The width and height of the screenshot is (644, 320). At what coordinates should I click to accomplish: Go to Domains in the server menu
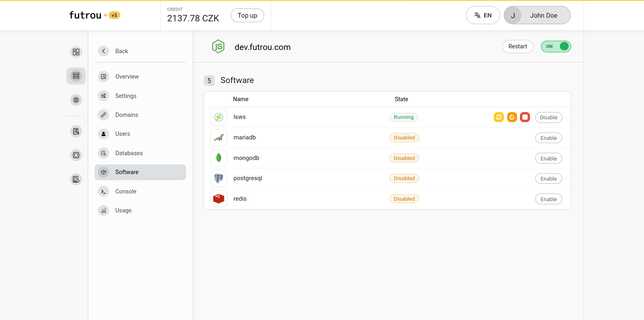tap(140, 115)
